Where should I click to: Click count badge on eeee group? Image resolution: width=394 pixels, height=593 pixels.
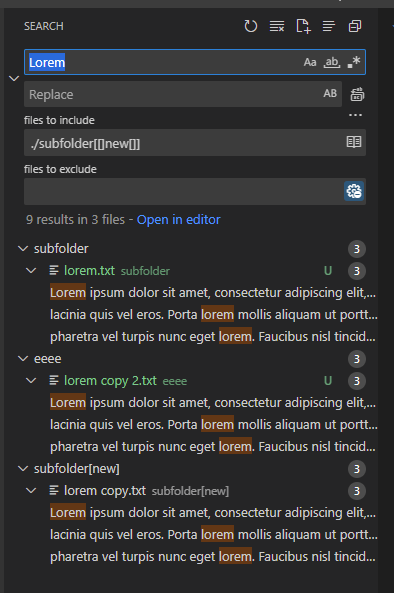click(357, 359)
